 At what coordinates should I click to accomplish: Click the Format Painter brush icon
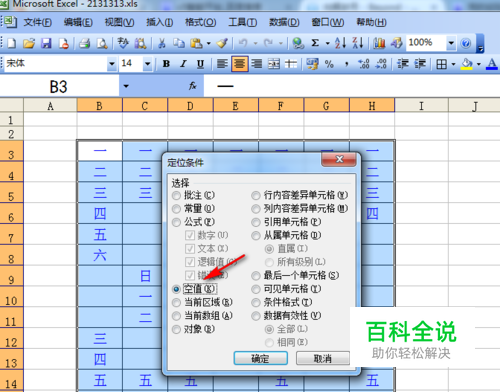[x=222, y=43]
